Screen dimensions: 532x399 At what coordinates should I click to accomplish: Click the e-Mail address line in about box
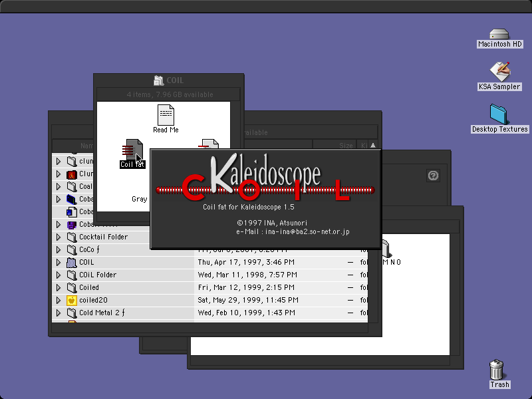point(293,231)
